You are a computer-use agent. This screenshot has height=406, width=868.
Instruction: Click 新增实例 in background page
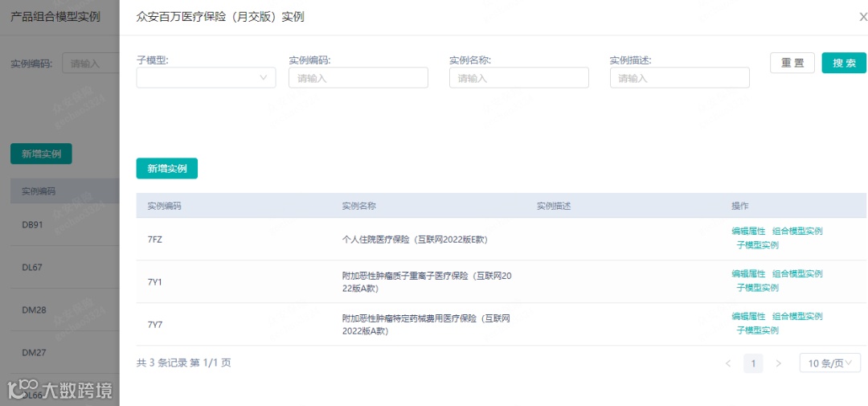tap(41, 154)
